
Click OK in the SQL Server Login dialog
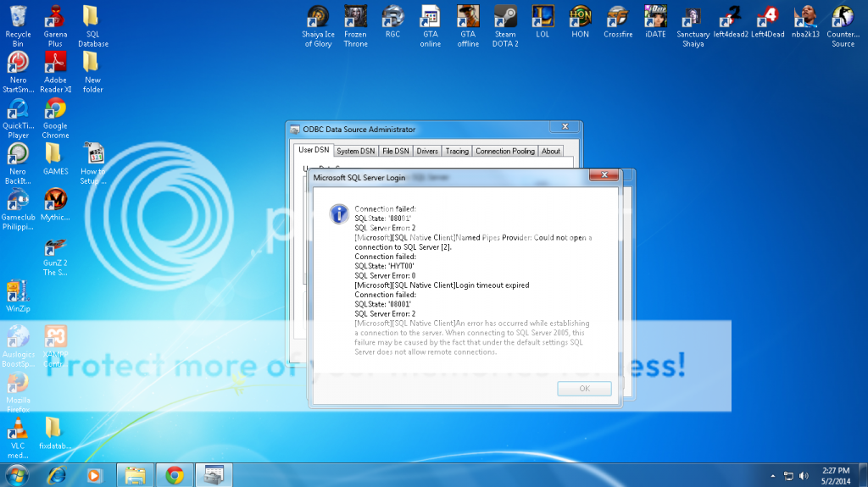584,389
